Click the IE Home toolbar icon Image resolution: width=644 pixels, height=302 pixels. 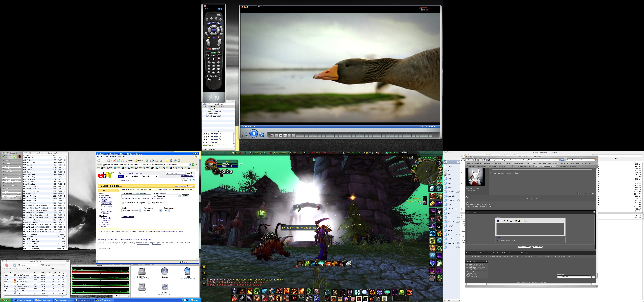coord(123,160)
